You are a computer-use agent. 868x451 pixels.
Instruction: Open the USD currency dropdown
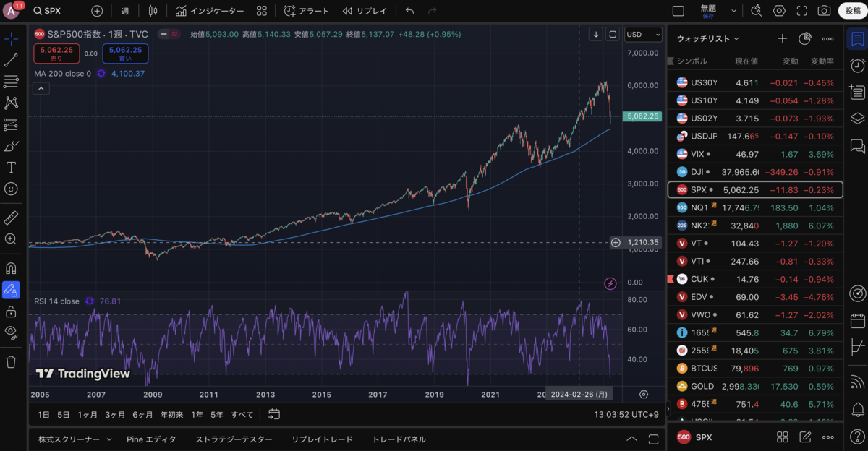pos(643,34)
